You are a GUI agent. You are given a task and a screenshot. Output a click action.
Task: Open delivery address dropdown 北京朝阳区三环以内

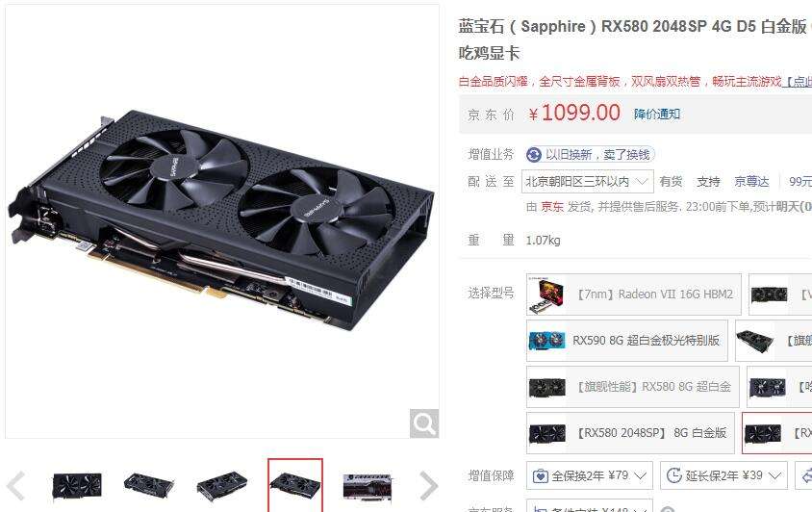587,181
